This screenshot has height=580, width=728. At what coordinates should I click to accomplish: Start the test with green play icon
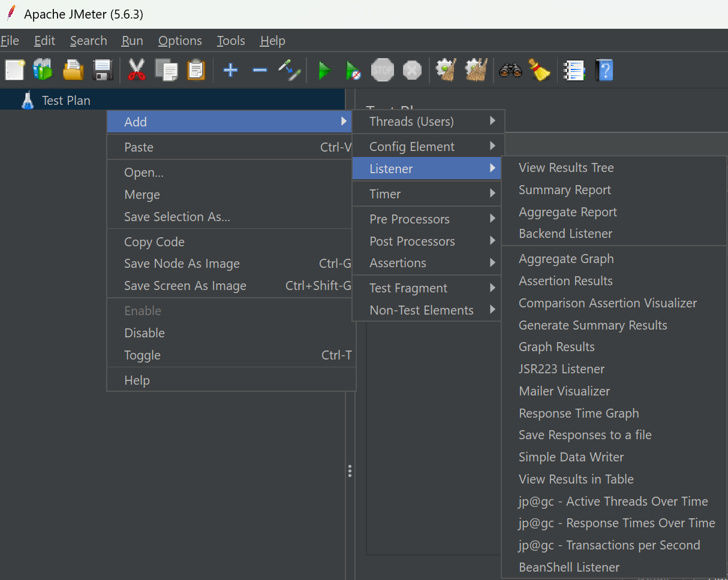point(324,70)
